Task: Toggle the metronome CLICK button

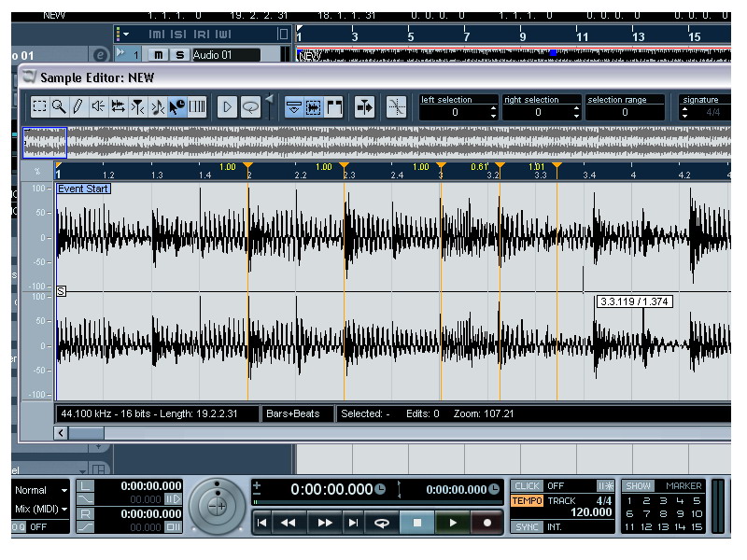Action: 528,486
